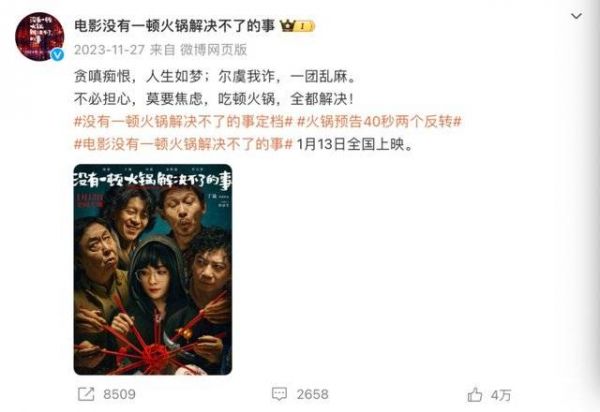This screenshot has width=600, height=412.
Task: Click the like count 4万
Action: coord(501,395)
